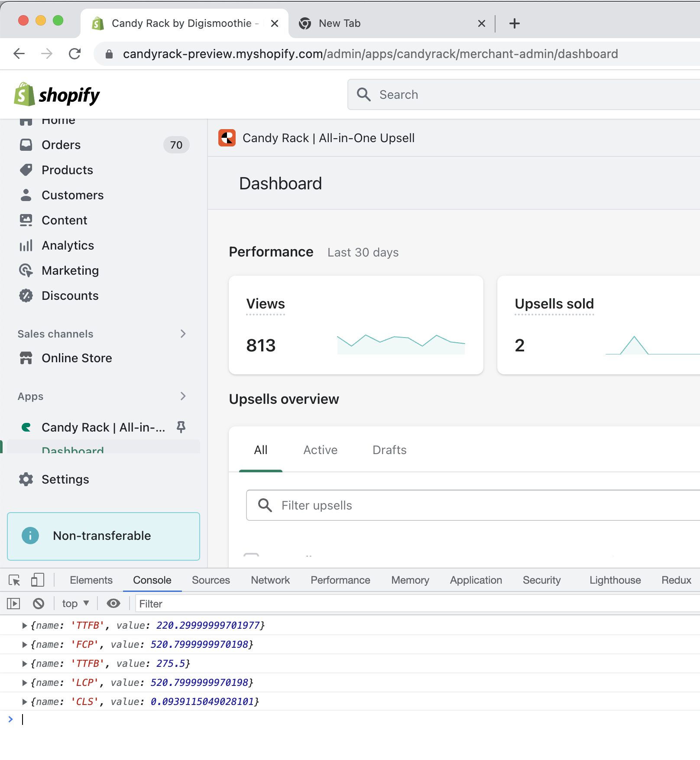Expand the LCP console object

(x=25, y=682)
